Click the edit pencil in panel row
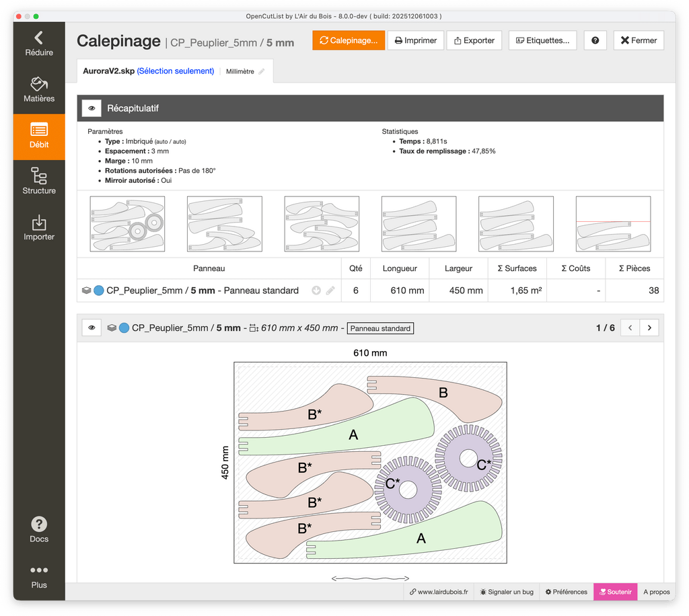 pos(330,291)
